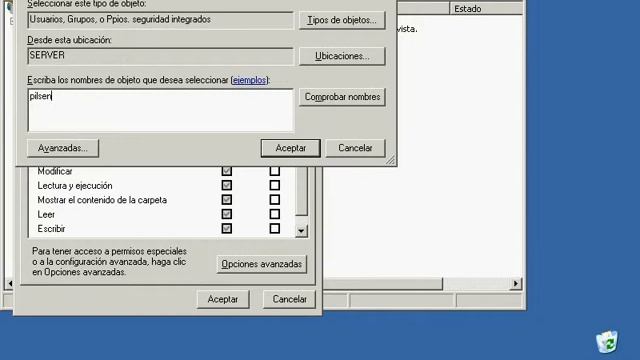Toggle Allow checkbox for Lectura y ejecución
Screen dimensions: 640x360
[227, 185]
